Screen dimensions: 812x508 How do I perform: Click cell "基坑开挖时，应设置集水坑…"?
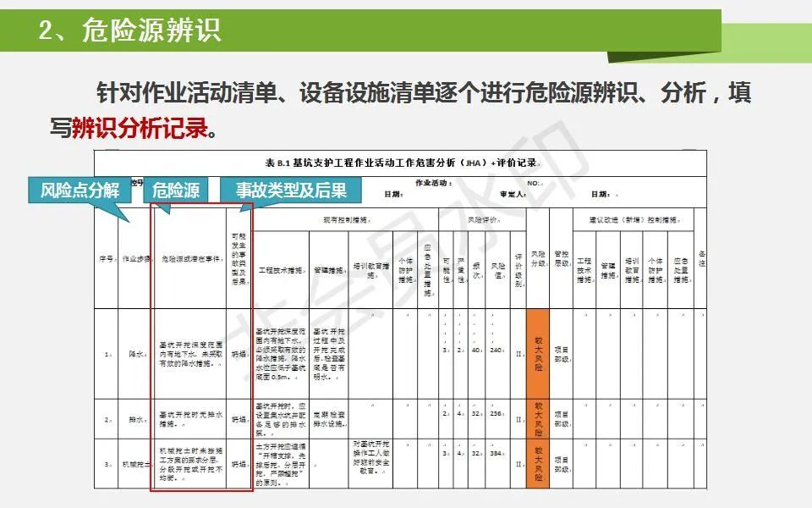click(281, 419)
